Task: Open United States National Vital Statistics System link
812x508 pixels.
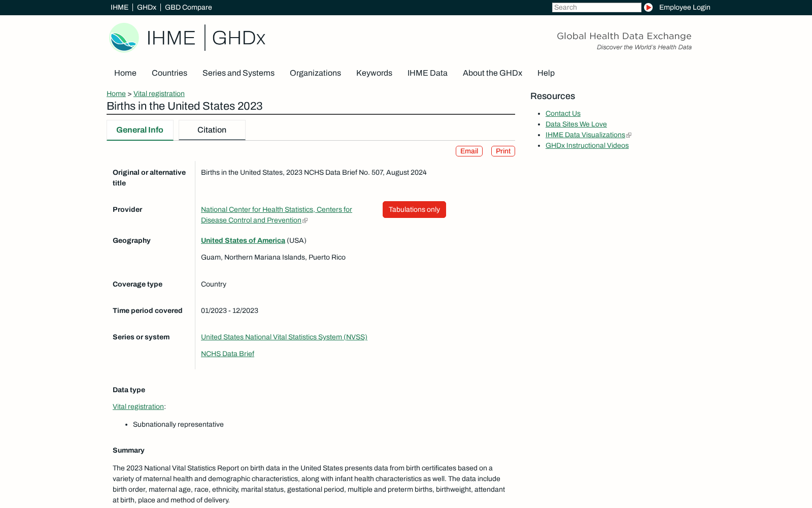Action: pos(284,337)
